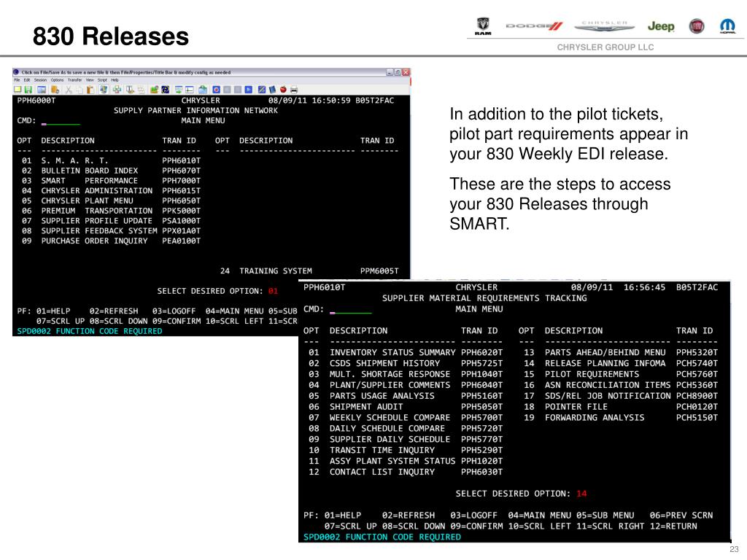The image size is (747, 560).
Task: Click the 830 Releases slide title
Action: (x=111, y=36)
